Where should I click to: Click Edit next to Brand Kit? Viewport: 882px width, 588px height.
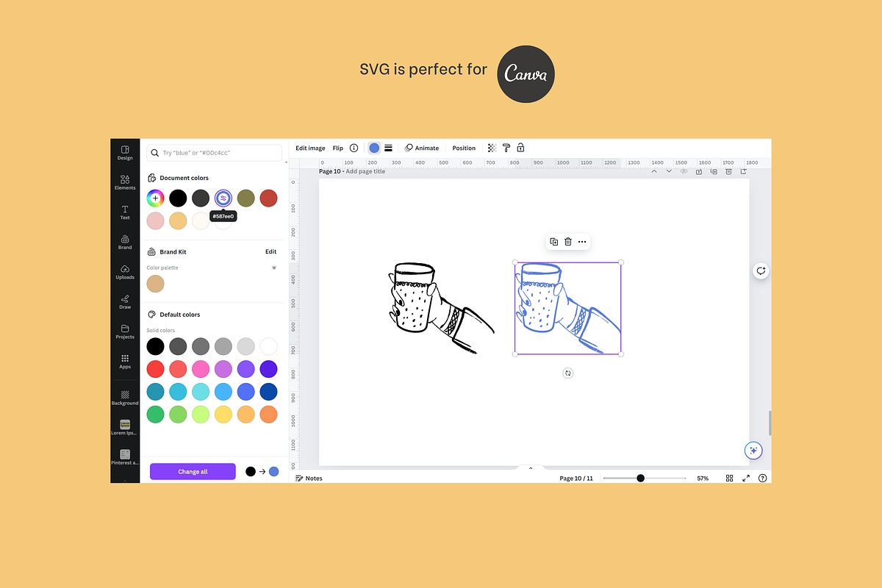270,251
